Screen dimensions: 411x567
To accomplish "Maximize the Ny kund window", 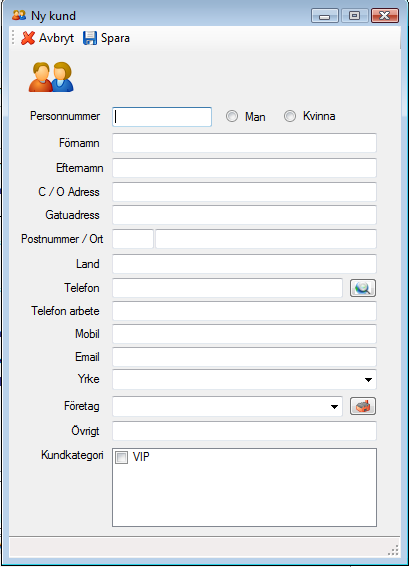I will pyautogui.click(x=354, y=16).
